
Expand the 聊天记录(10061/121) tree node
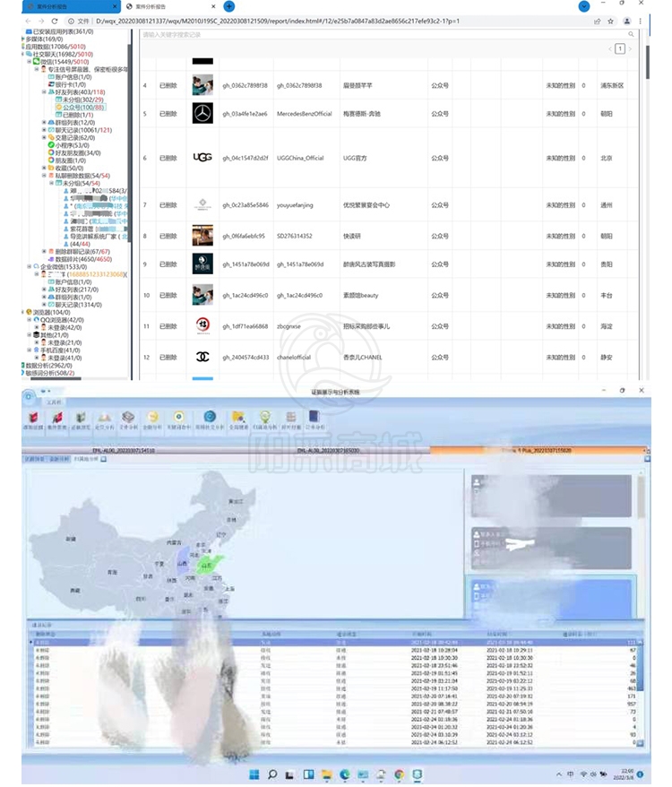pyautogui.click(x=44, y=130)
